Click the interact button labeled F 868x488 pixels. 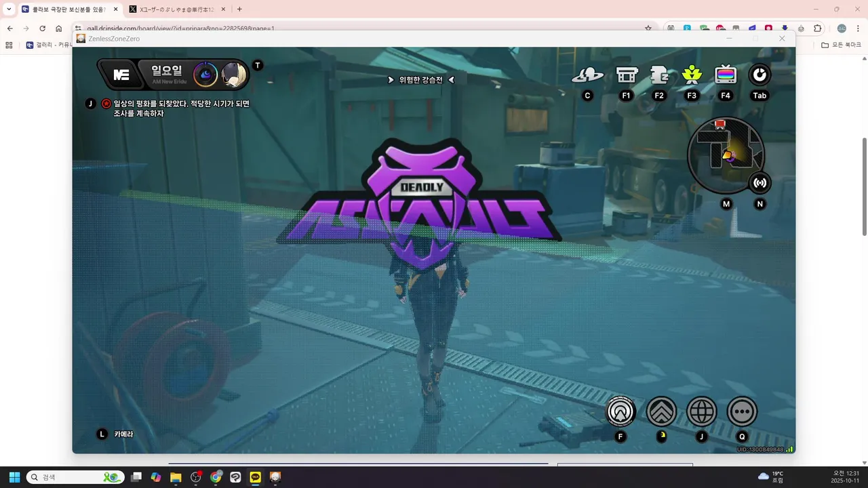click(x=620, y=411)
